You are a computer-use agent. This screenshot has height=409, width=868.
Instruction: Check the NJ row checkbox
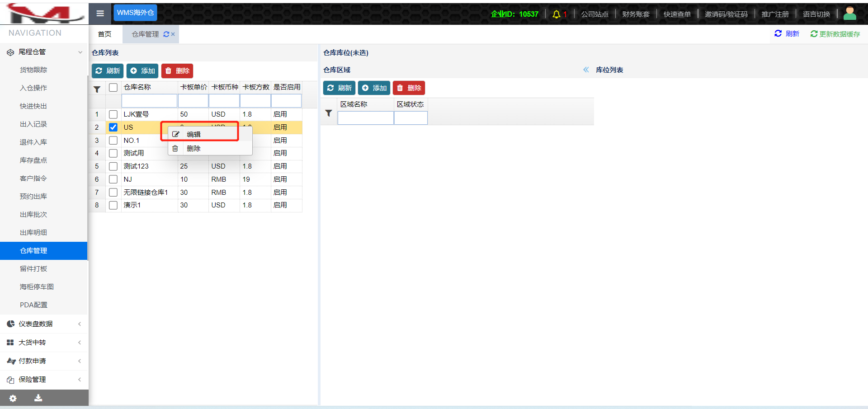[x=113, y=179]
